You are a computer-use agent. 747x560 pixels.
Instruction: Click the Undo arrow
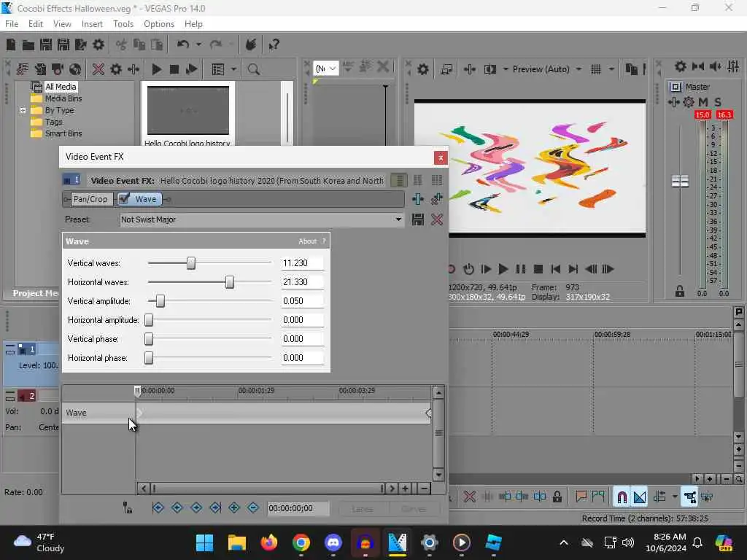point(182,44)
